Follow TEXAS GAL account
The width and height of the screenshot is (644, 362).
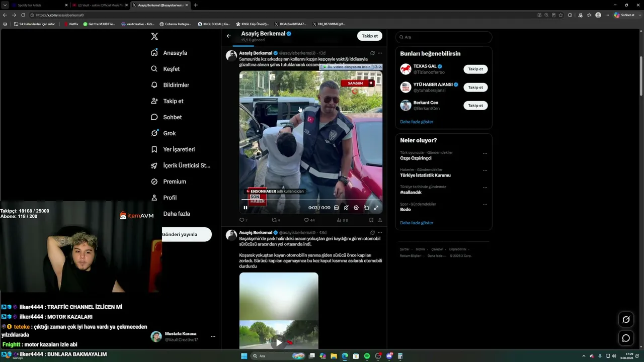pos(475,69)
